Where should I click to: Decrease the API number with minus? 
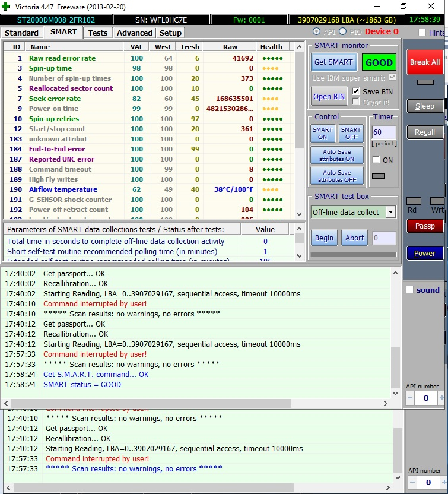[x=410, y=398]
